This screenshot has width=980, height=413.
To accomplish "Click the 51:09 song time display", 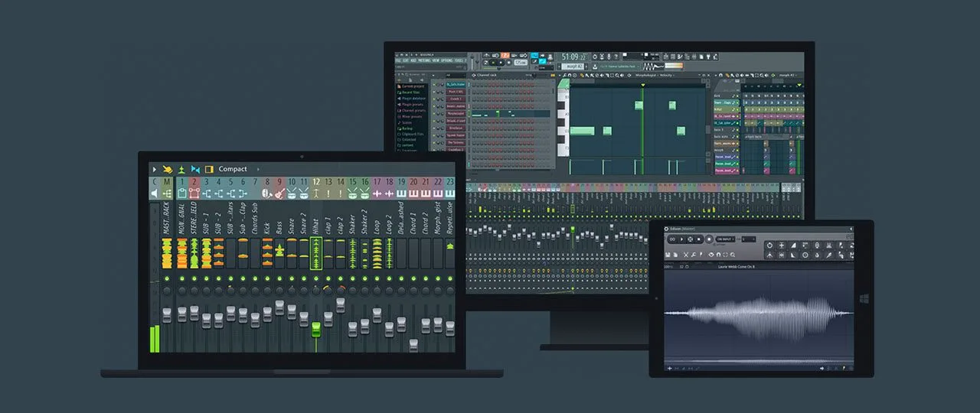I will click(x=573, y=57).
